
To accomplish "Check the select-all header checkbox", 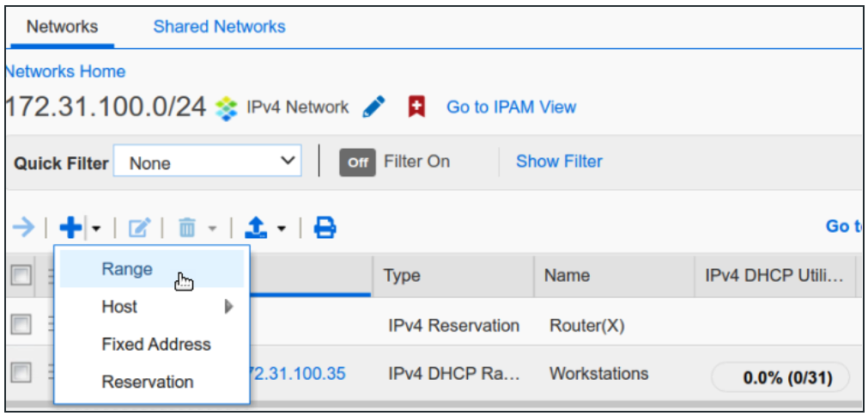I will pos(21,275).
